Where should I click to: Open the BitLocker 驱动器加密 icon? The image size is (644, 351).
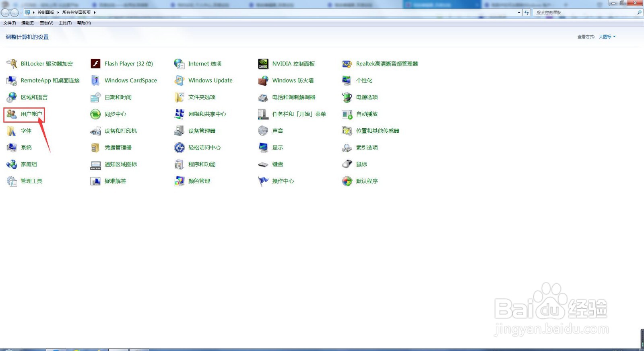(12, 64)
